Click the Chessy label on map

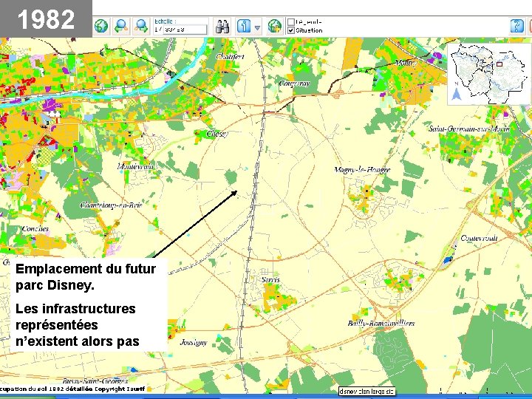217,134
